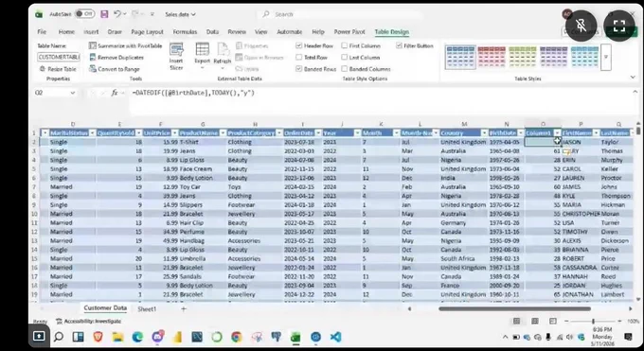Click the taskbar widgets icon next to search

pos(78,337)
